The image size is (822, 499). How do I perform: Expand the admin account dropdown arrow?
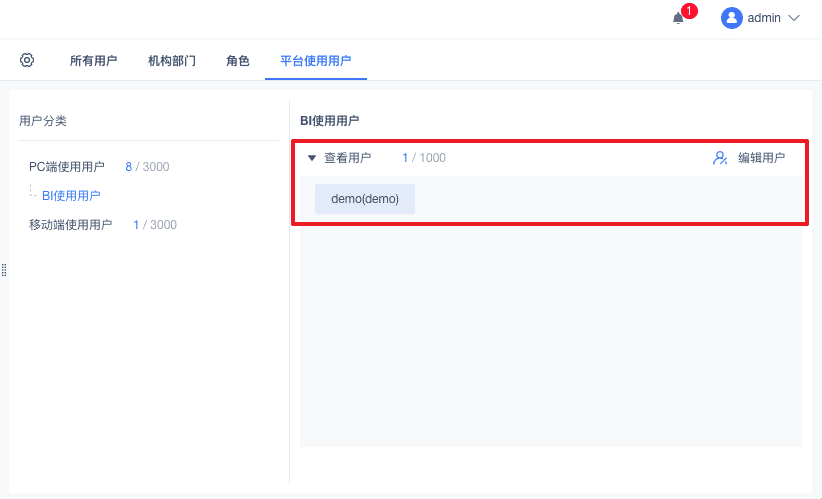click(795, 18)
